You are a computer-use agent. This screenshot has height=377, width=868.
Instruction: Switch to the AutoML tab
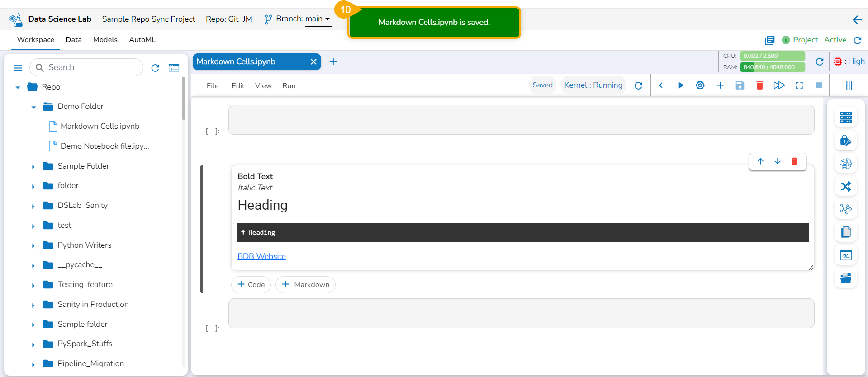tap(142, 40)
